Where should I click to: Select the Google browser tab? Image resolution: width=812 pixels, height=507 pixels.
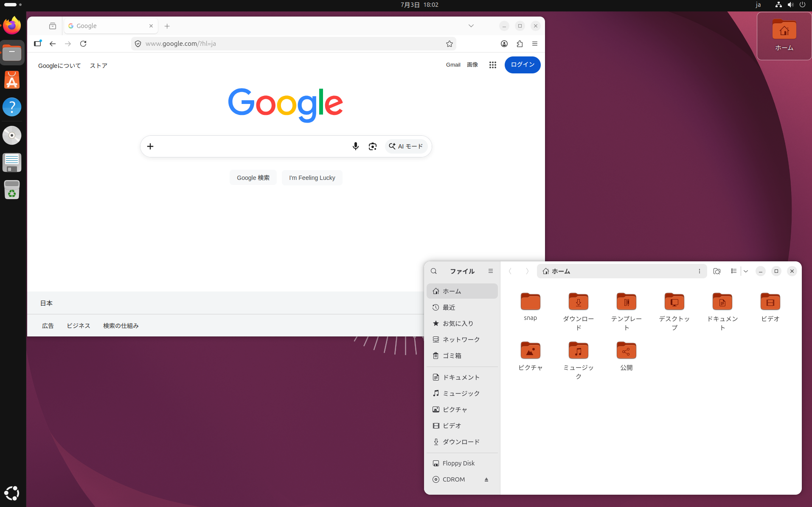tap(111, 26)
